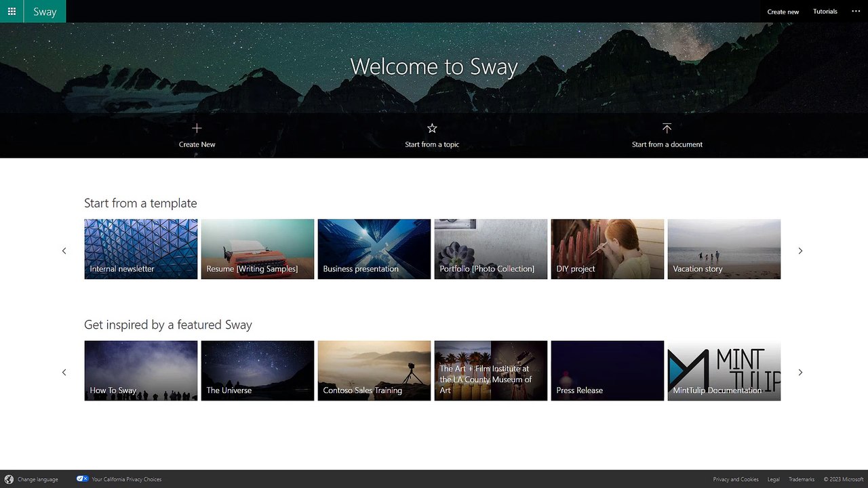Open the Art + Film Institute Sway
The height and width of the screenshot is (488, 868).
coord(491,371)
